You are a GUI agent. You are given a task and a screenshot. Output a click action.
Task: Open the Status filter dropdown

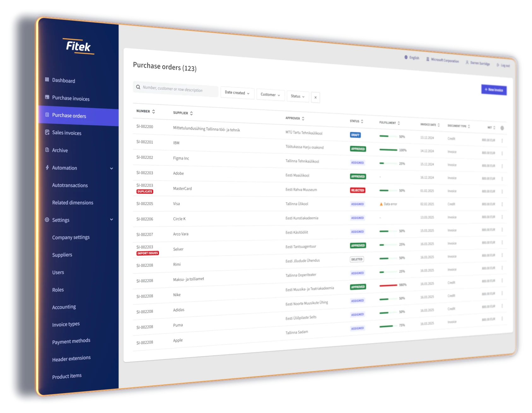298,96
